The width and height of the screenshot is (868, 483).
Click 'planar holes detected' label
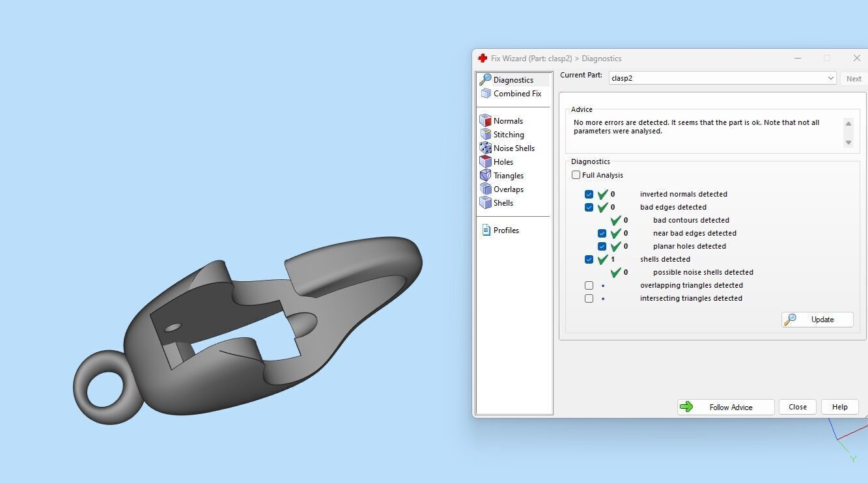pyautogui.click(x=690, y=246)
